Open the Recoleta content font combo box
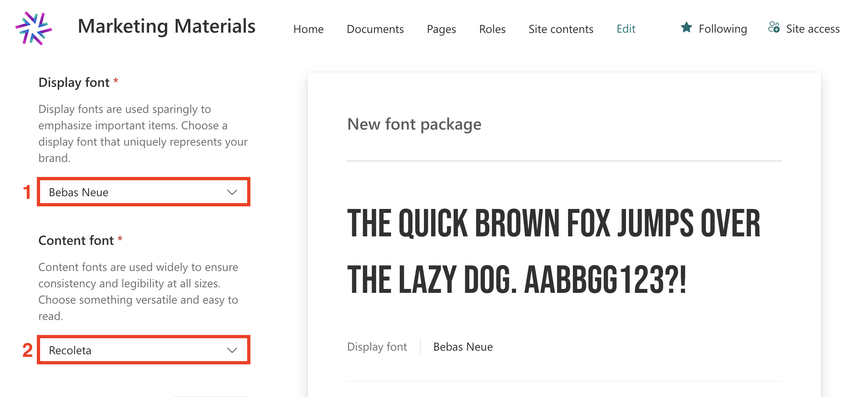The height and width of the screenshot is (397, 868). tap(135, 350)
